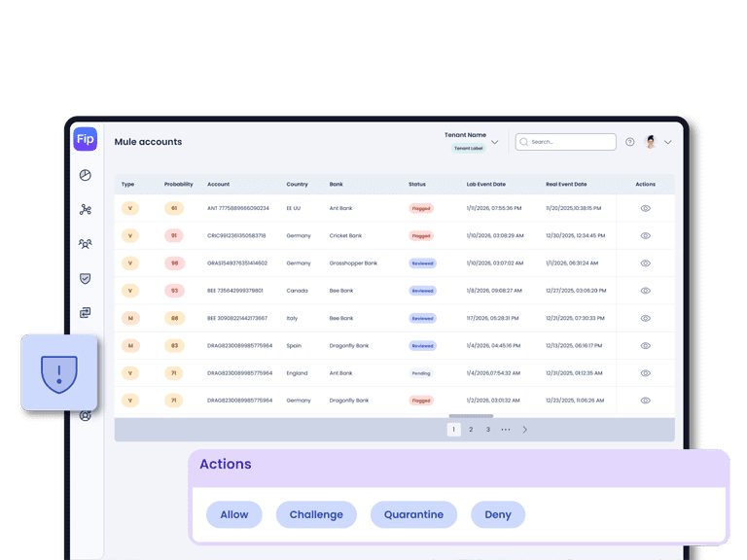Sort by the Bank column header
The width and height of the screenshot is (747, 560).
[336, 185]
